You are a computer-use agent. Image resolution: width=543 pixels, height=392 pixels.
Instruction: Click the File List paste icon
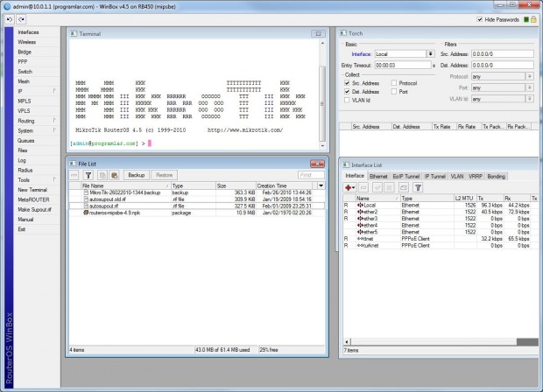[115, 175]
